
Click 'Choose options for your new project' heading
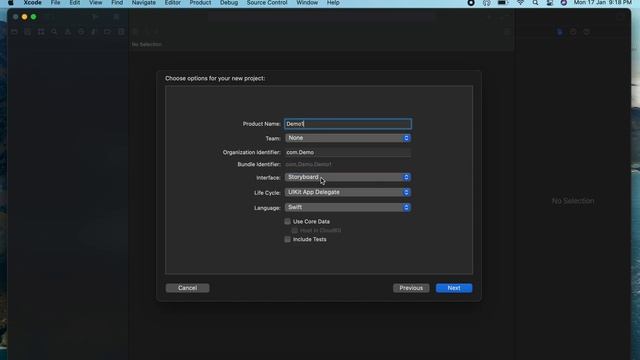pyautogui.click(x=215, y=78)
